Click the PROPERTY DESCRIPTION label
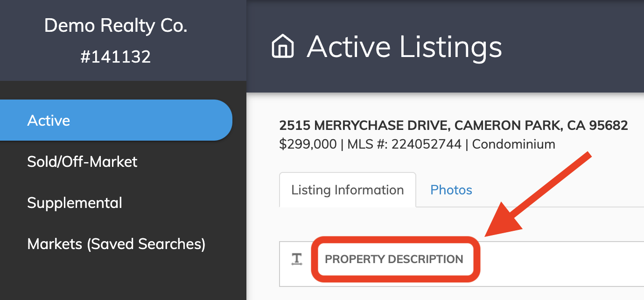The image size is (644, 300). coord(394,259)
